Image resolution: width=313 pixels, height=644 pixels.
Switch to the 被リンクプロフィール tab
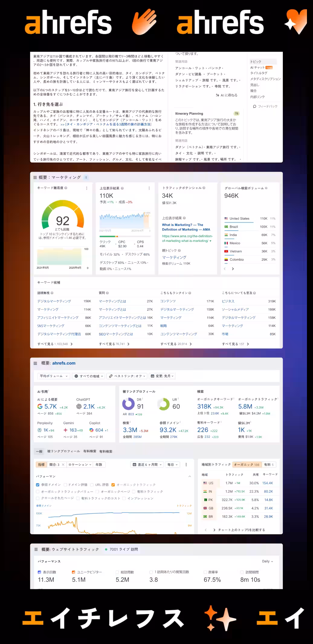pyautogui.click(x=63, y=451)
